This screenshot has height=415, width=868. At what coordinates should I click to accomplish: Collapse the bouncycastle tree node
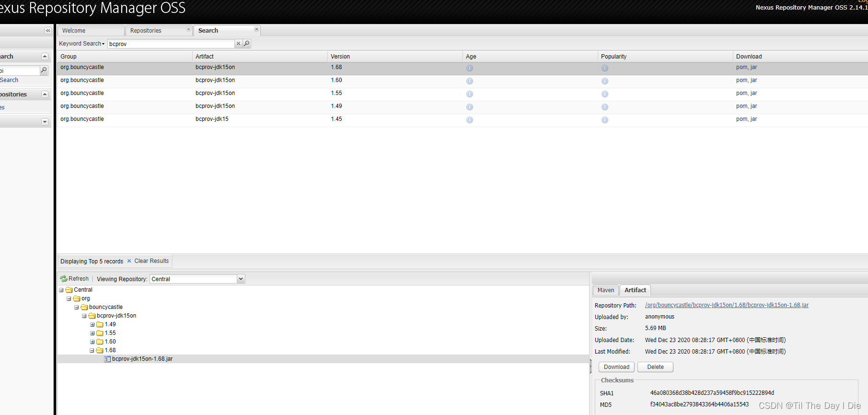click(x=77, y=308)
